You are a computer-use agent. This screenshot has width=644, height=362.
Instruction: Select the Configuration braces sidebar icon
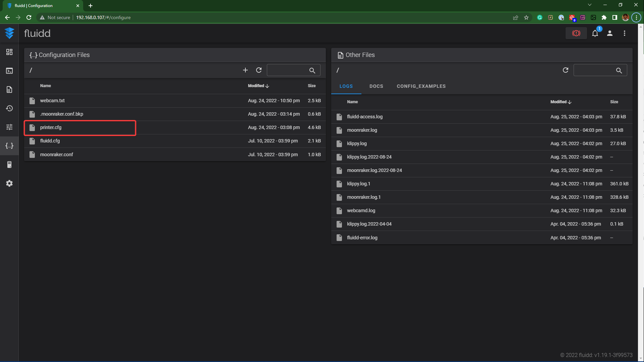9,146
